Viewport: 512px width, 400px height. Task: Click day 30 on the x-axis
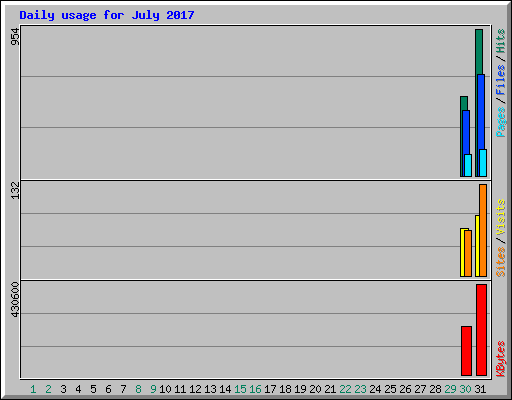click(x=465, y=389)
